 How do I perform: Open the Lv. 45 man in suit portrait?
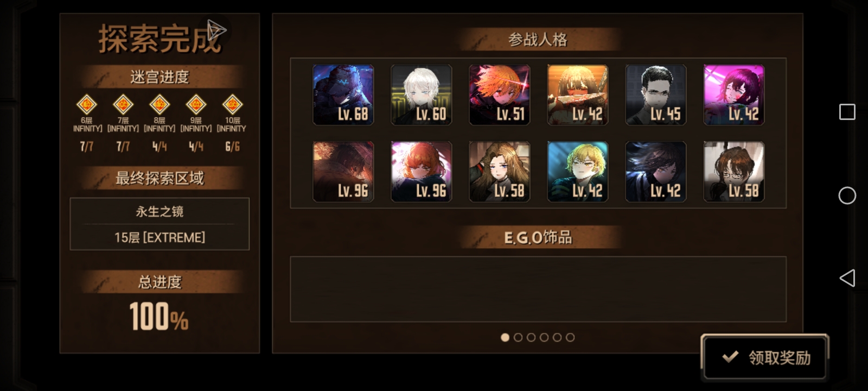[656, 95]
